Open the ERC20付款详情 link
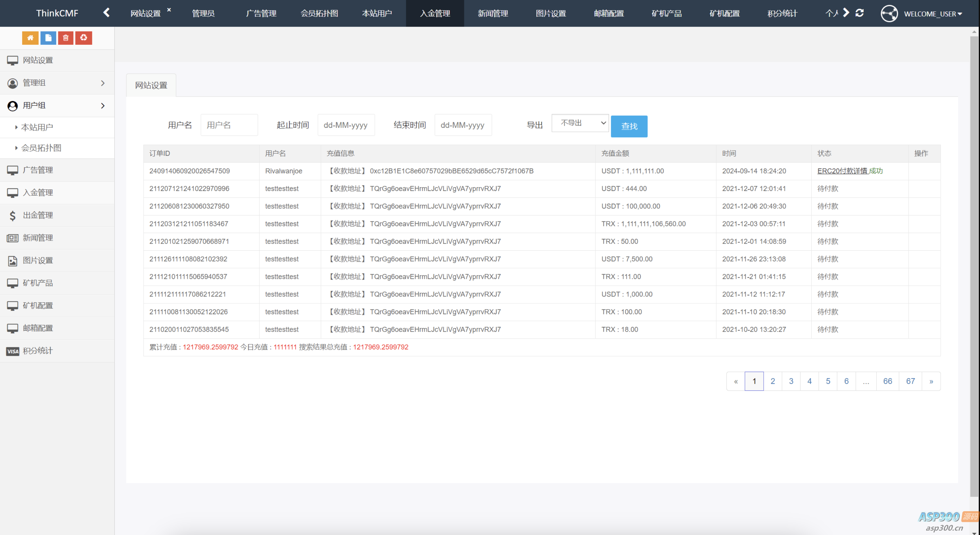 (842, 171)
